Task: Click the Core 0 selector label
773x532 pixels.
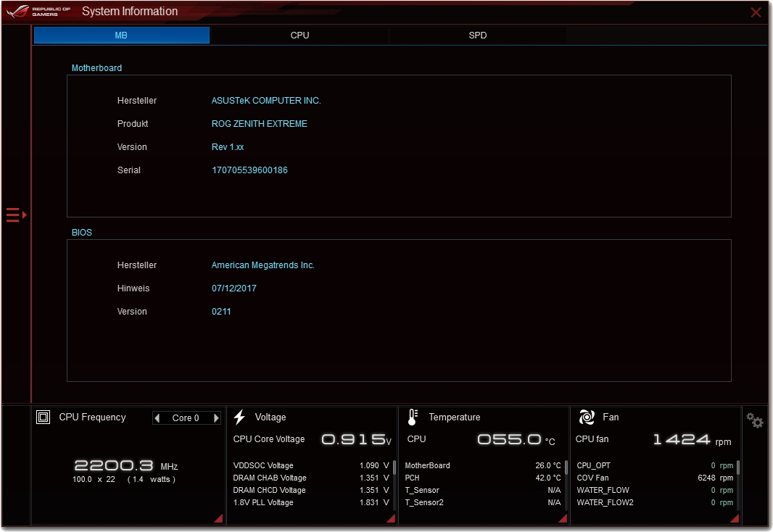Action: [x=186, y=418]
